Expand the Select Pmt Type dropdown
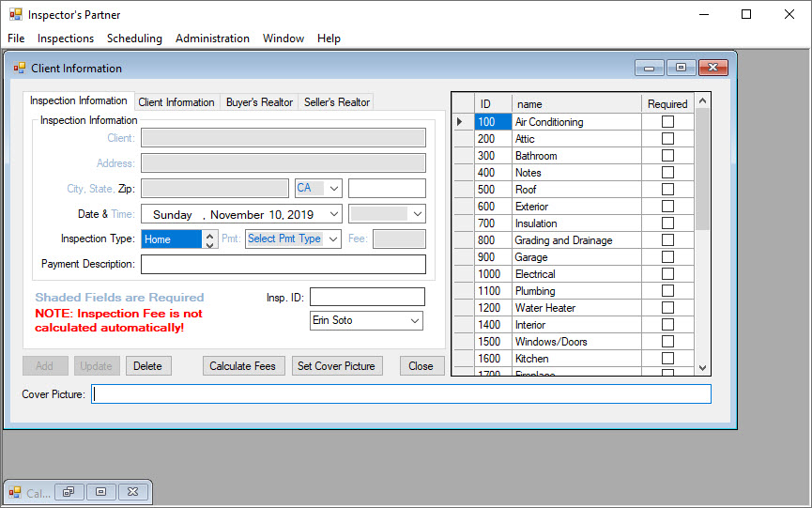 (332, 239)
